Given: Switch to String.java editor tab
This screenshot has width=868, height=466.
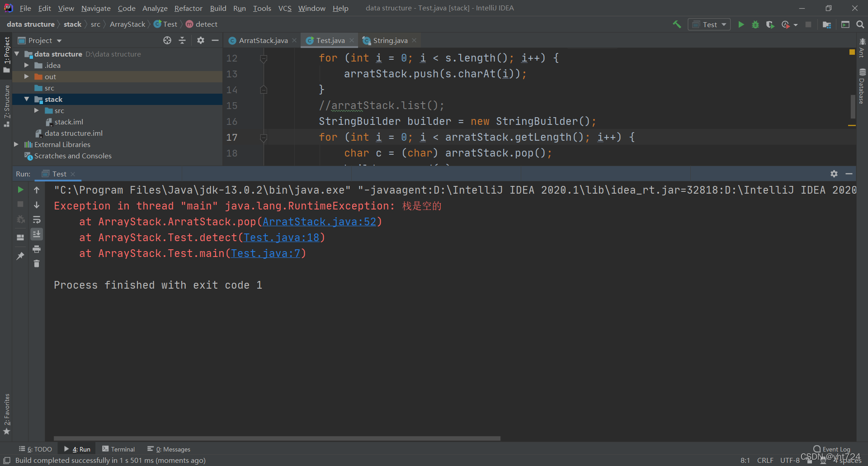Looking at the screenshot, I should point(390,40).
